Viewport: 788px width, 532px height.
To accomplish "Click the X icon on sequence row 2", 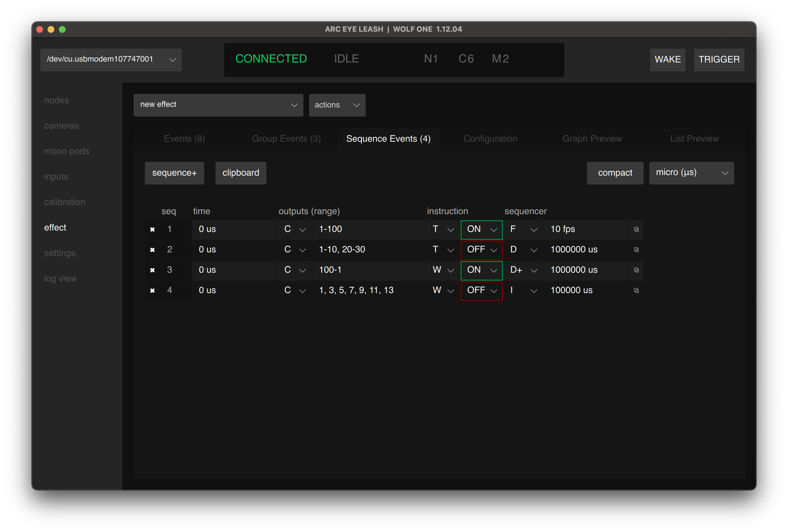I will (152, 250).
